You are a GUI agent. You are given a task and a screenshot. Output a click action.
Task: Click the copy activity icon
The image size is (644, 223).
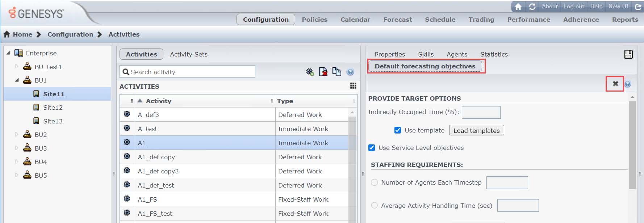[337, 72]
